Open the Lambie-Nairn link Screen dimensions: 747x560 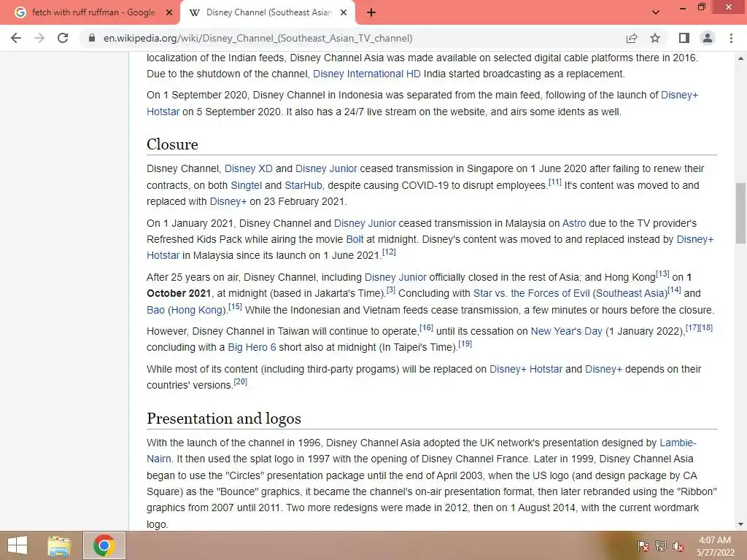(x=678, y=443)
